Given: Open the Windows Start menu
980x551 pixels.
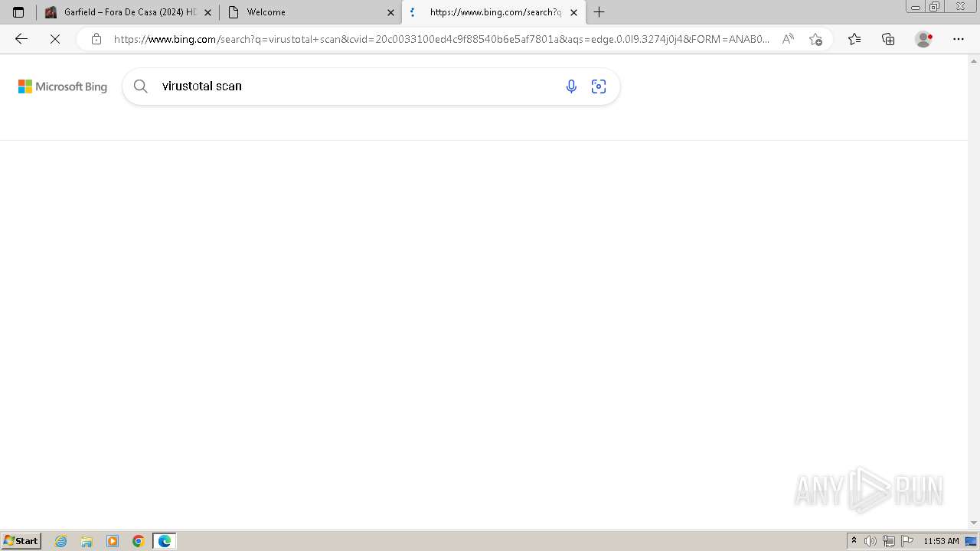Looking at the screenshot, I should [x=21, y=540].
